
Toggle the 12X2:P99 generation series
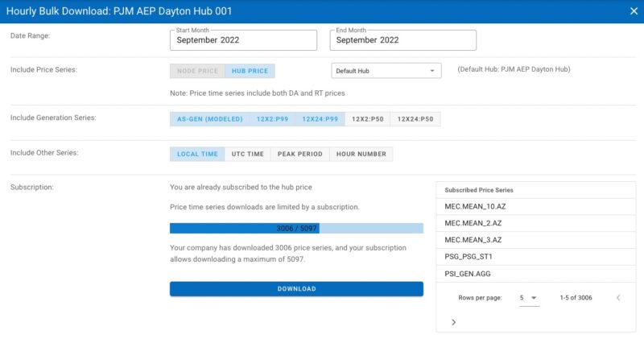pyautogui.click(x=272, y=119)
